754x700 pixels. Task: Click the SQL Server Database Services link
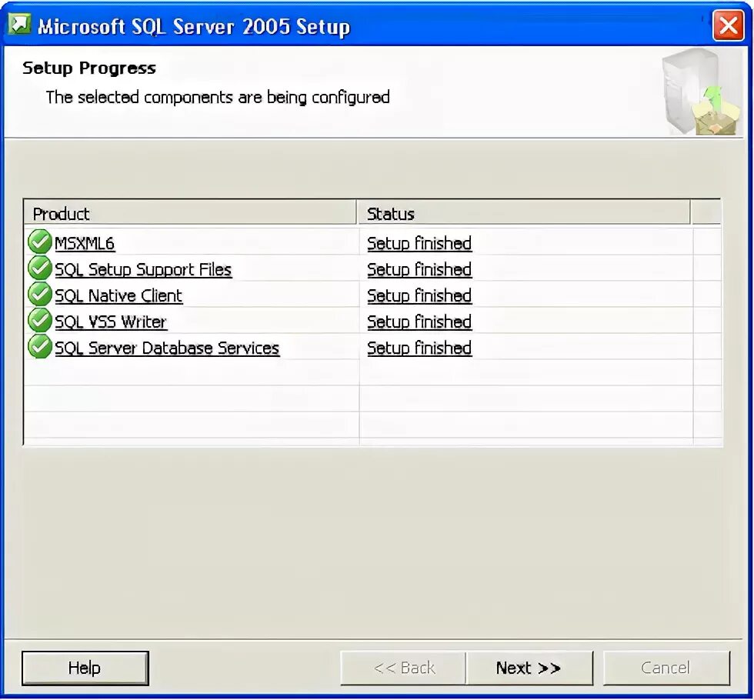[167, 348]
